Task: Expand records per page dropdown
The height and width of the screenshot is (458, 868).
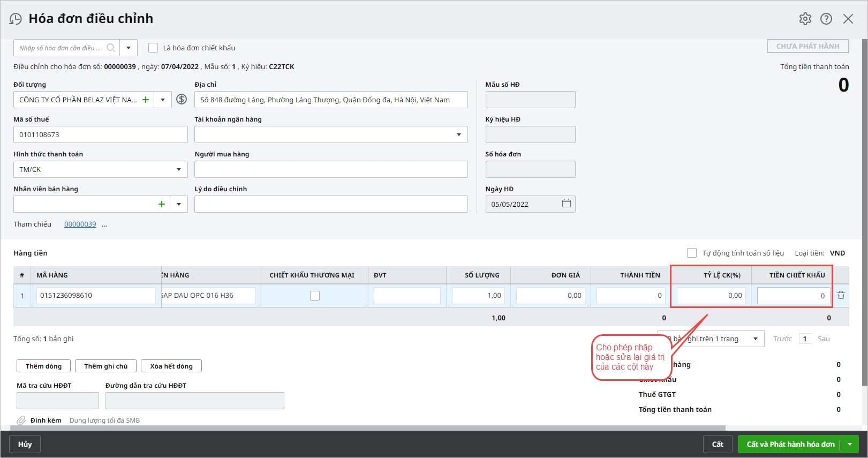Action: coord(755,339)
